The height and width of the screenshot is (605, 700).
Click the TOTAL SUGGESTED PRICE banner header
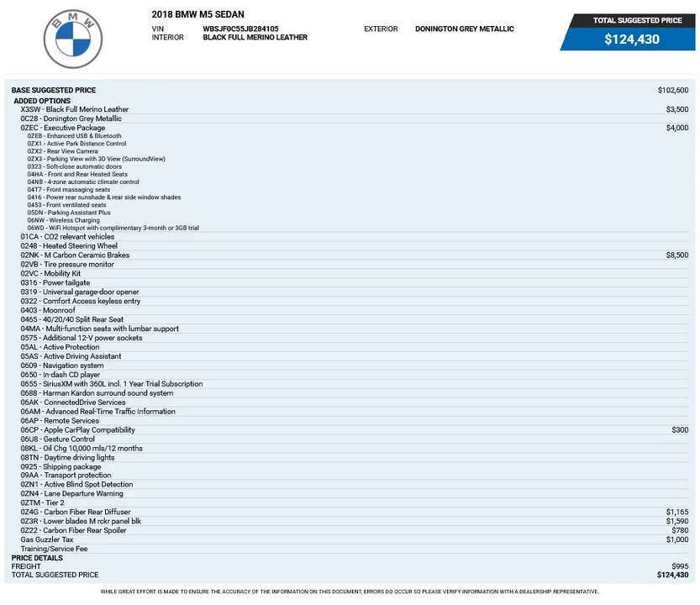(637, 20)
